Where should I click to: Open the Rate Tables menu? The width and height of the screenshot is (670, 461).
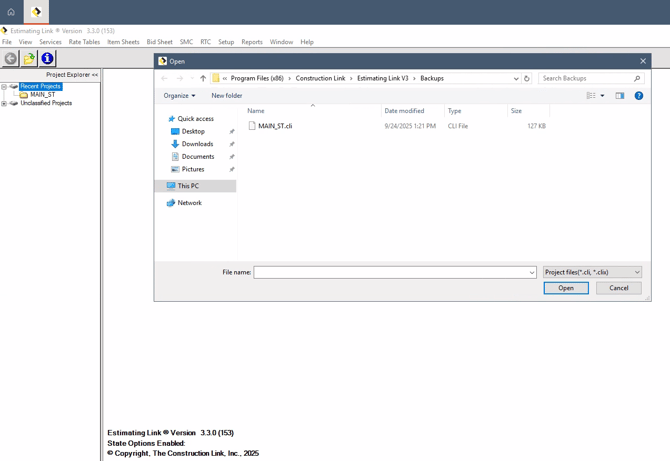(x=84, y=42)
